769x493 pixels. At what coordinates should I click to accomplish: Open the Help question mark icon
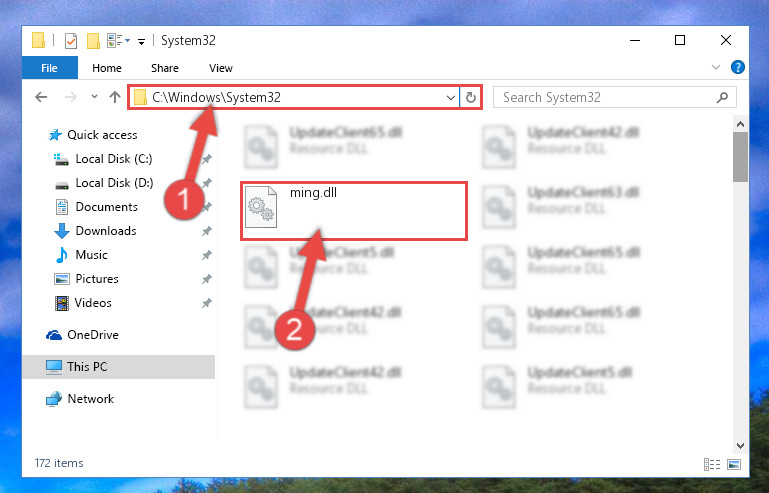738,67
